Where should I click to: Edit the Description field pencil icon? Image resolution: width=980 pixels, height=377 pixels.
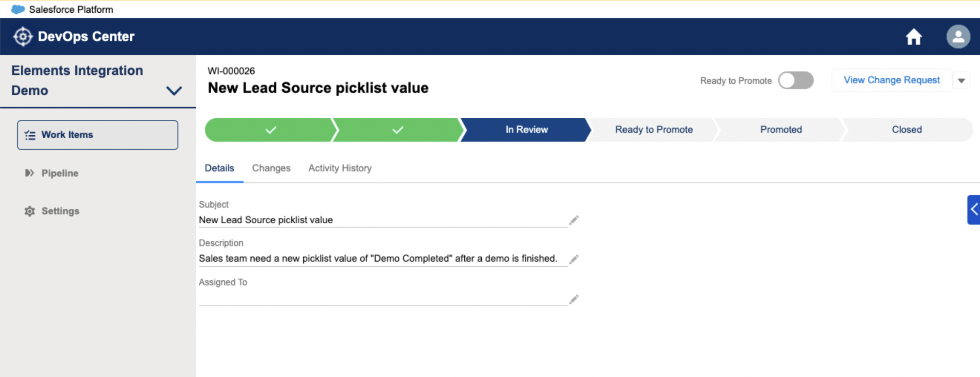coord(574,259)
